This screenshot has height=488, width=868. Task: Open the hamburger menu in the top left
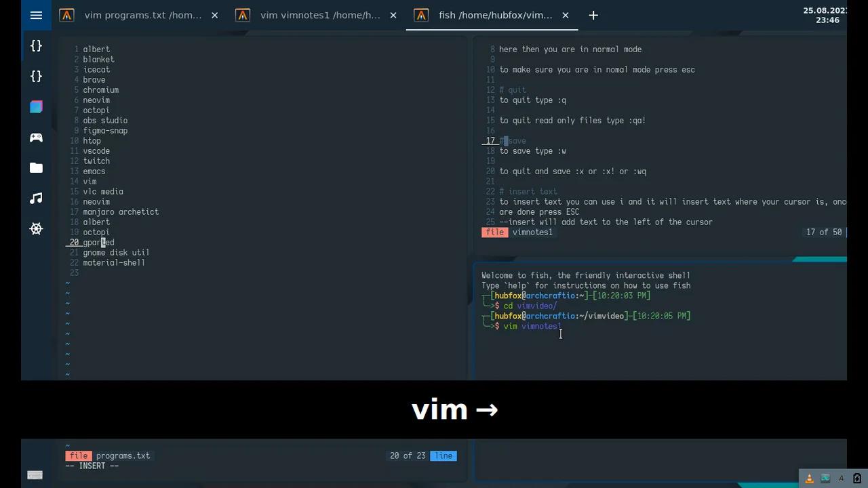36,15
